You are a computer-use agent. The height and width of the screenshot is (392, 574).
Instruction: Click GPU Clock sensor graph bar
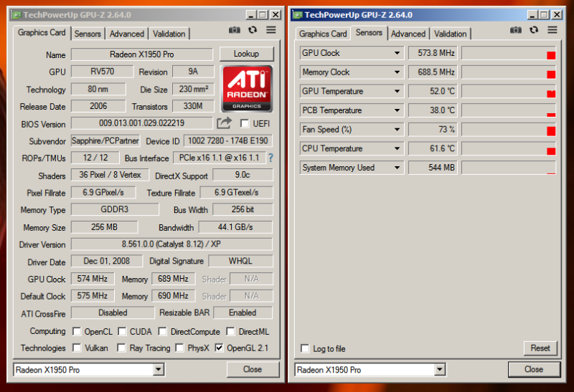click(x=509, y=53)
